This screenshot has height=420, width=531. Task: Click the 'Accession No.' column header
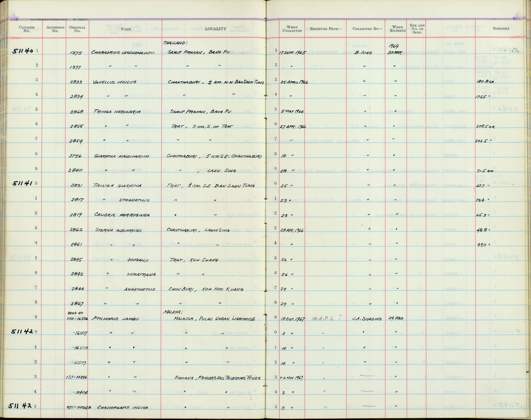pos(55,29)
